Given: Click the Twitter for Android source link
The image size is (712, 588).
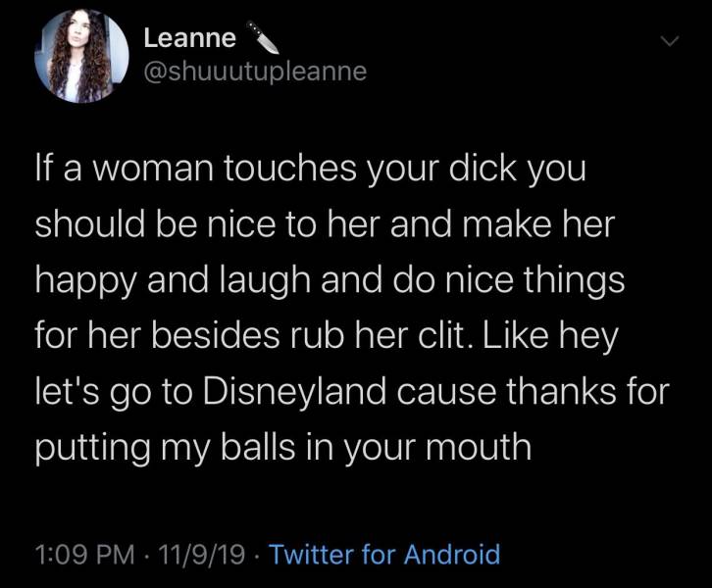Looking at the screenshot, I should [x=383, y=555].
